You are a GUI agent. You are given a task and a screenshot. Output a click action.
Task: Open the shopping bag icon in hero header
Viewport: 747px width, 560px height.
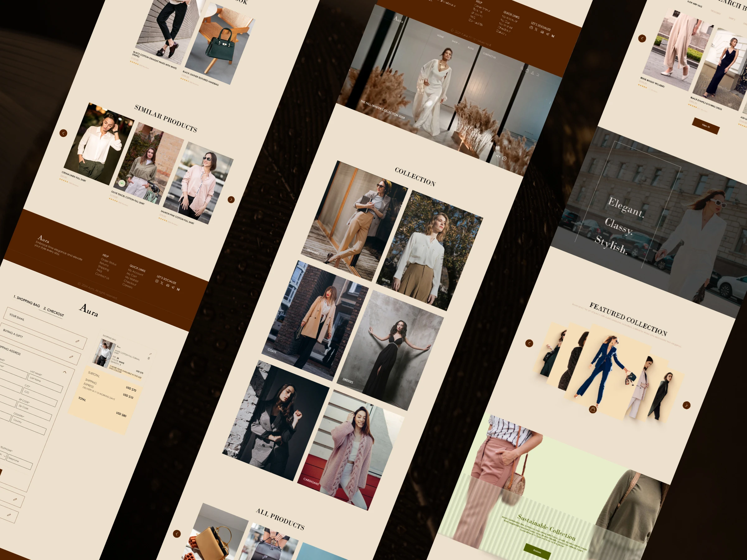[527, 71]
